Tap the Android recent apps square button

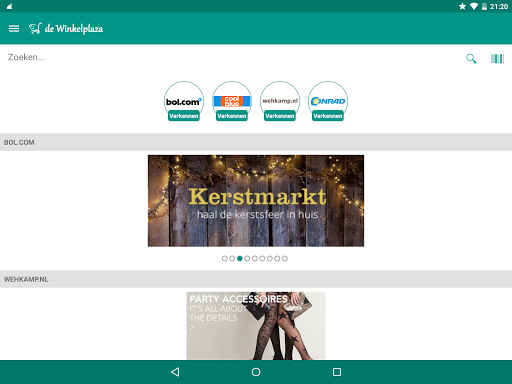(x=337, y=372)
